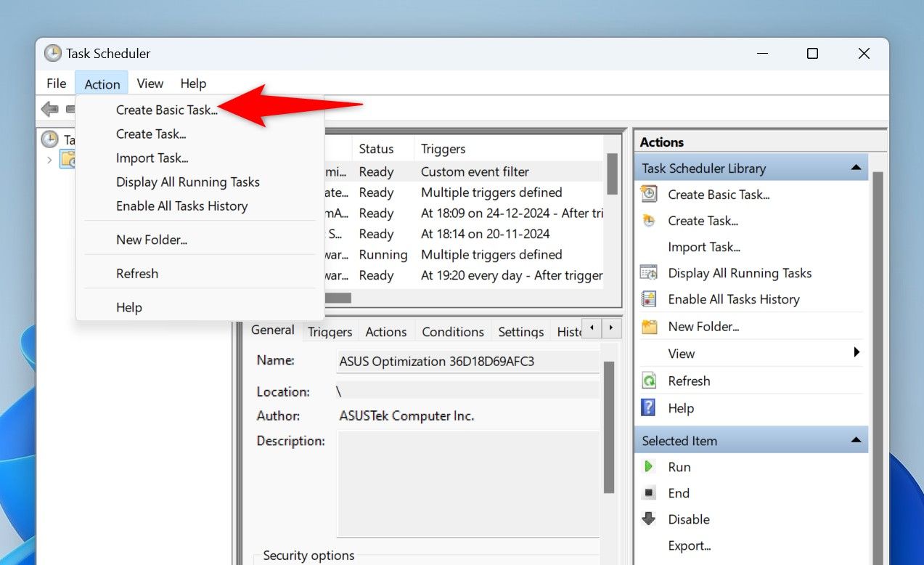Click the General tab details vertical scrollbar

pyautogui.click(x=609, y=427)
